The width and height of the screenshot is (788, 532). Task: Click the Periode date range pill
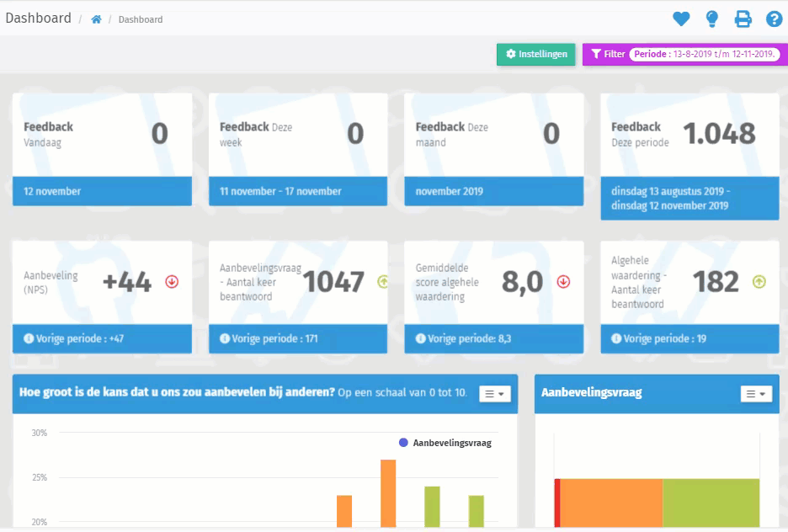coord(704,54)
